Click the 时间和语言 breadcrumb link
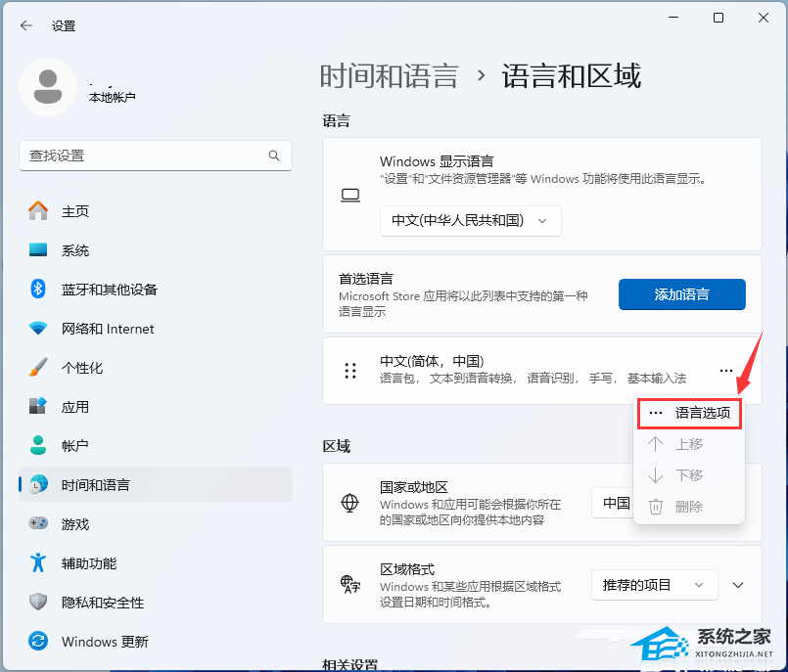The width and height of the screenshot is (788, 672). pos(390,76)
